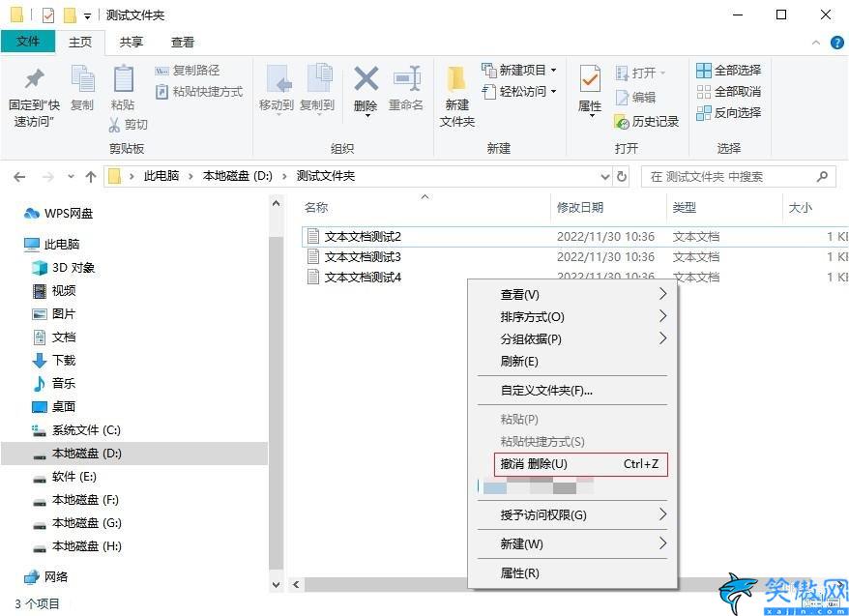The height and width of the screenshot is (616, 849).
Task: Choose 新建(W) in the context menu
Action: pyautogui.click(x=571, y=543)
